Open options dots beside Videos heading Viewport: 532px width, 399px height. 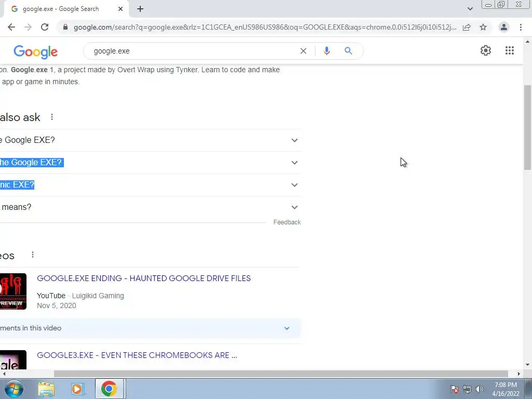[33, 255]
